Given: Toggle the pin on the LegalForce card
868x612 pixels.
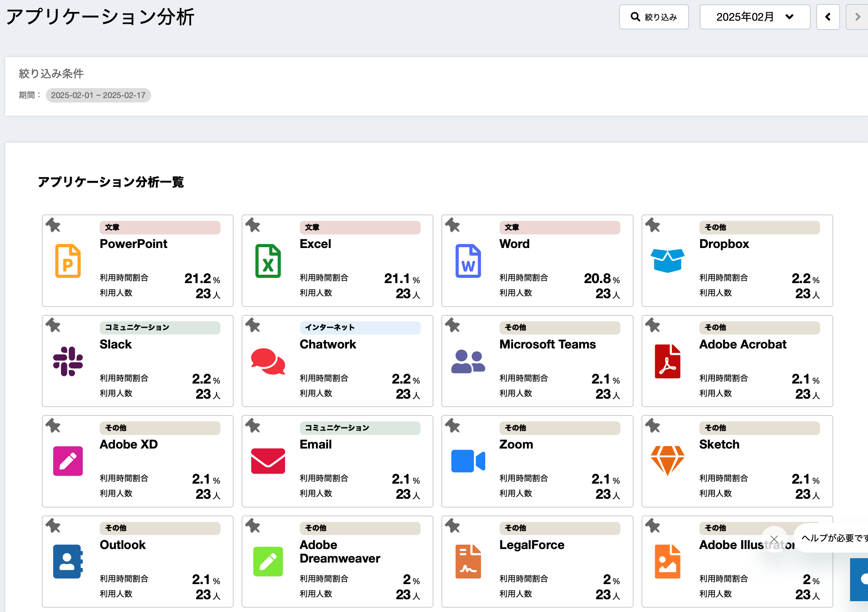Looking at the screenshot, I should click(452, 526).
